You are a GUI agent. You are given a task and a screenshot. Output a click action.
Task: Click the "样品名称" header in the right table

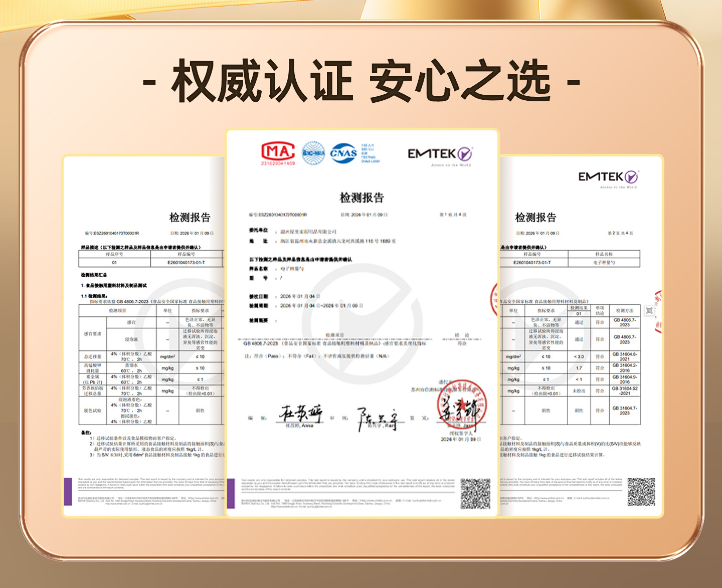604,254
